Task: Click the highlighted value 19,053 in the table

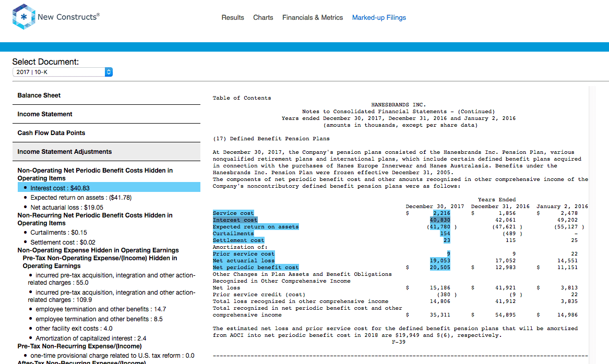Action: tap(440, 261)
